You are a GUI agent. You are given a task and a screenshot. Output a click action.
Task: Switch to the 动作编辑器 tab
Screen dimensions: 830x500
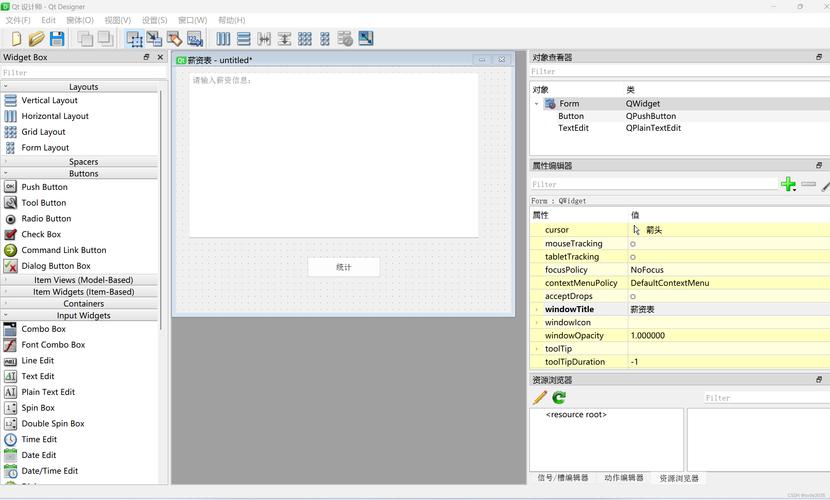point(624,478)
